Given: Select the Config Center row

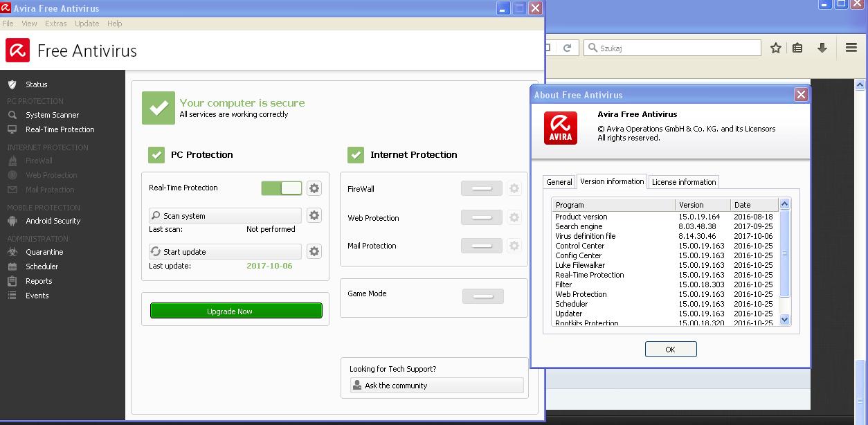Looking at the screenshot, I should pyautogui.click(x=665, y=255).
